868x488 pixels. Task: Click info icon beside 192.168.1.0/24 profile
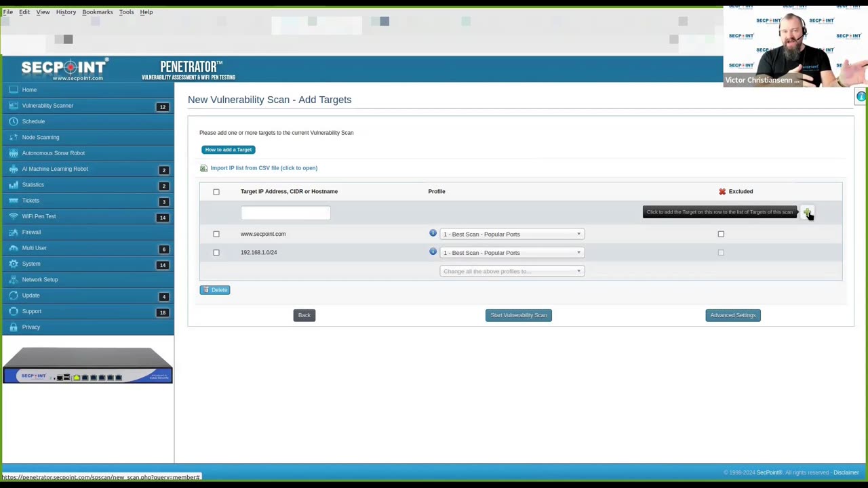point(433,251)
